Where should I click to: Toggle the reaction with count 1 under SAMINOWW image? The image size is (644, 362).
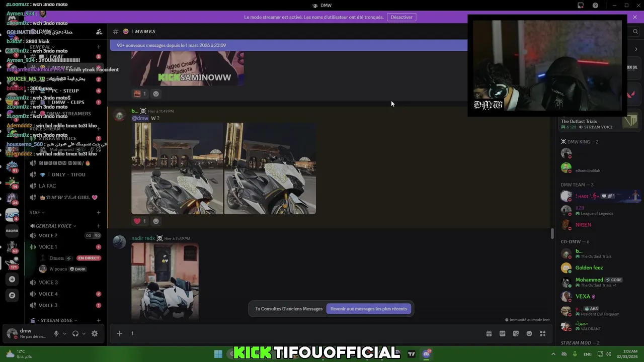140,94
